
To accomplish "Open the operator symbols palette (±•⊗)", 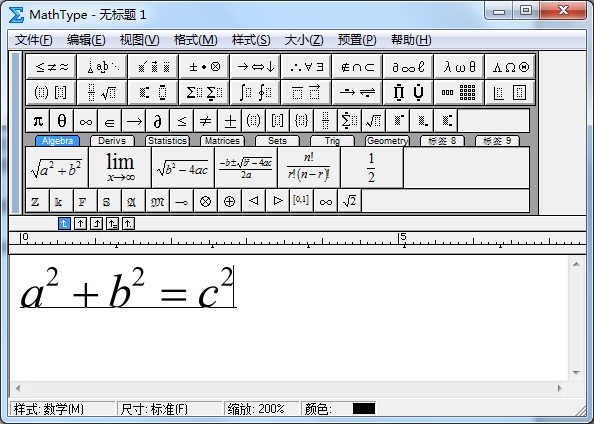I will [204, 67].
